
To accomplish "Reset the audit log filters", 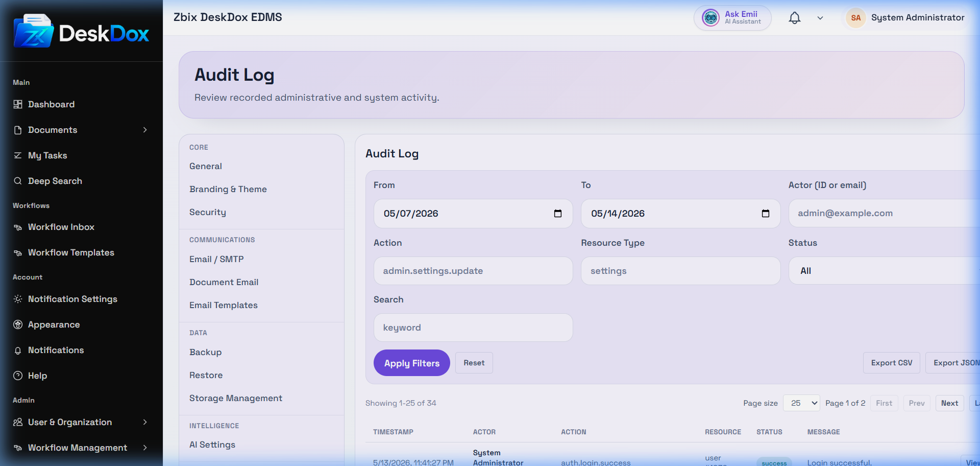I will tap(474, 363).
